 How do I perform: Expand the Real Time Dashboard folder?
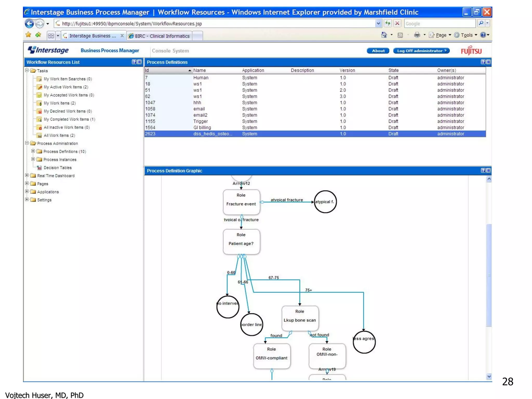click(x=27, y=175)
